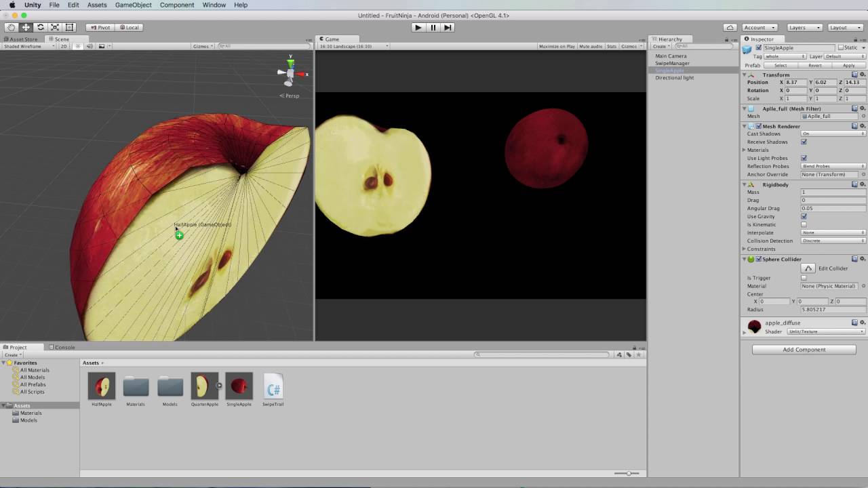
Task: Open Cast Shadows dropdown
Action: click(x=833, y=134)
